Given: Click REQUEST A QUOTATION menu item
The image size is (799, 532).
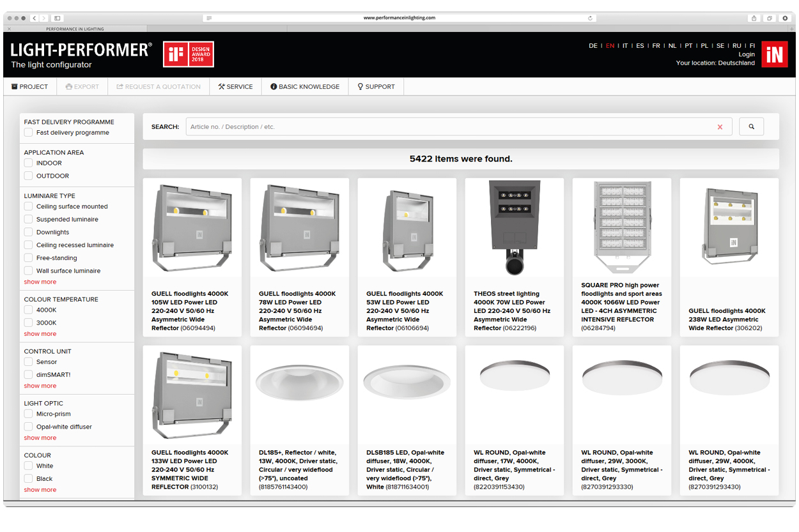Looking at the screenshot, I should tap(159, 87).
